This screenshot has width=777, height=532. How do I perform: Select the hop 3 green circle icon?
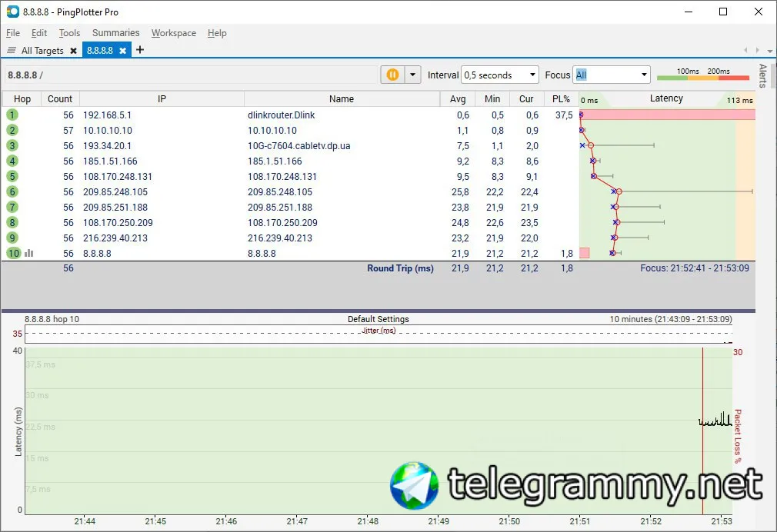(x=12, y=145)
